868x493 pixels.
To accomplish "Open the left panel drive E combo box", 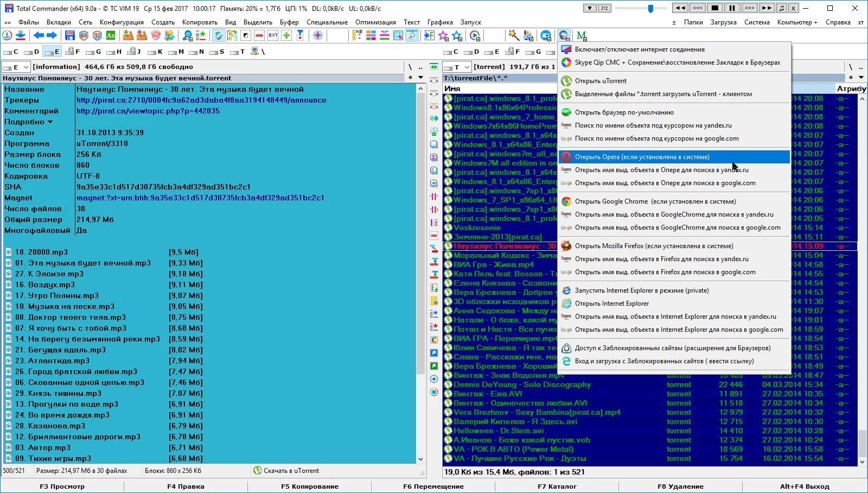I will (x=15, y=67).
